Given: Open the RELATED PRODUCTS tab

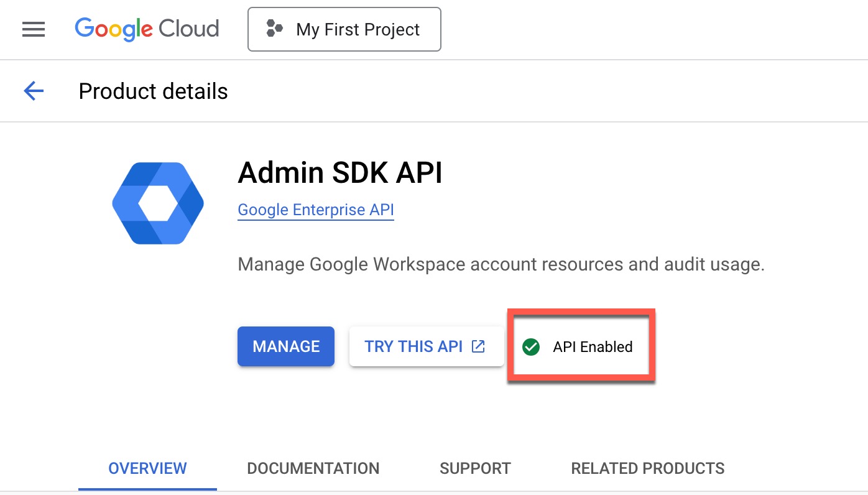Looking at the screenshot, I should 647,468.
